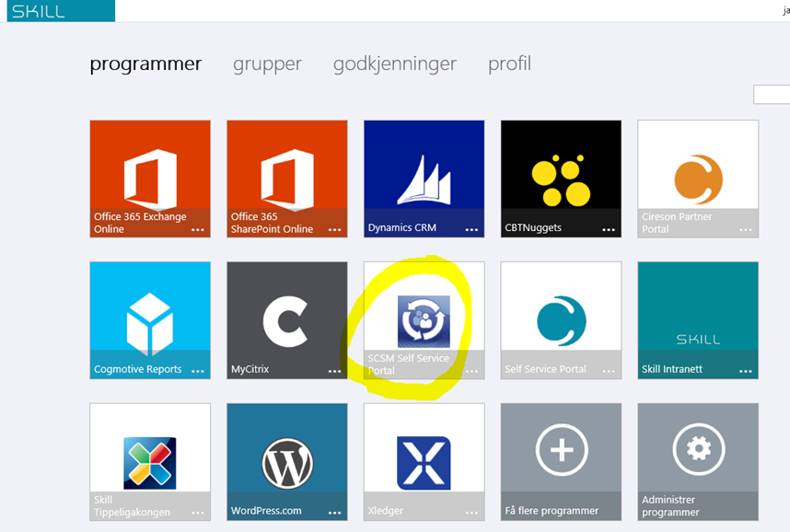Launch the CBTNuggets app tile
The height and width of the screenshot is (532, 790).
(561, 179)
